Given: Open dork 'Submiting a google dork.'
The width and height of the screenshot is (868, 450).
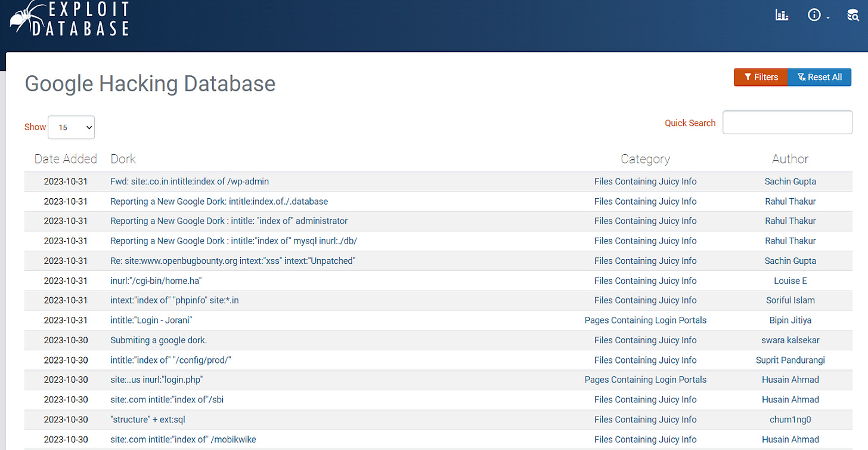Looking at the screenshot, I should tap(159, 340).
